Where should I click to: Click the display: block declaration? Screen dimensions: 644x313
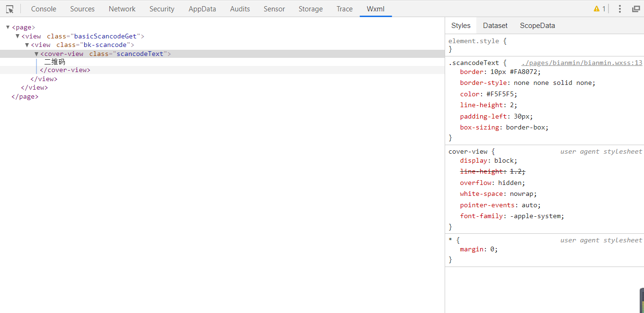(489, 161)
